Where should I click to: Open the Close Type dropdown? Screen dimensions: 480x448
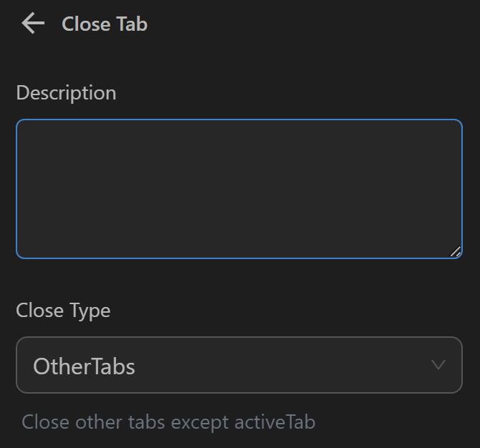coord(239,365)
